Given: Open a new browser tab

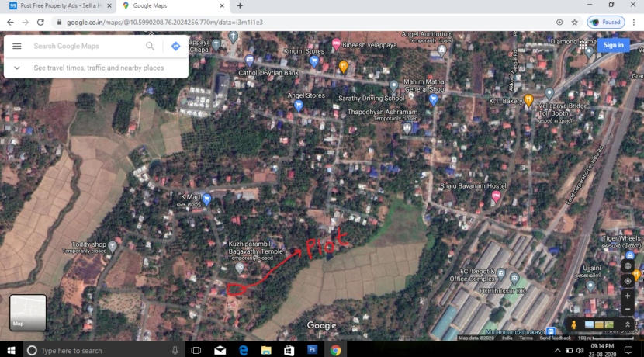Looking at the screenshot, I should coord(240,5).
